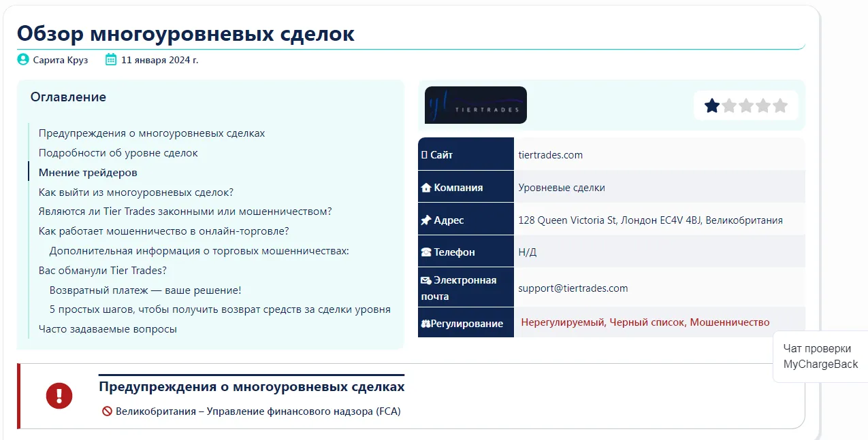This screenshot has width=868, height=440.
Task: Click the email support@tiertrades.com
Action: [573, 288]
